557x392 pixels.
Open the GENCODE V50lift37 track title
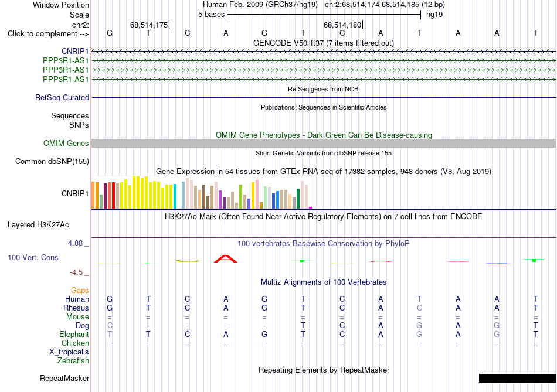(x=324, y=43)
